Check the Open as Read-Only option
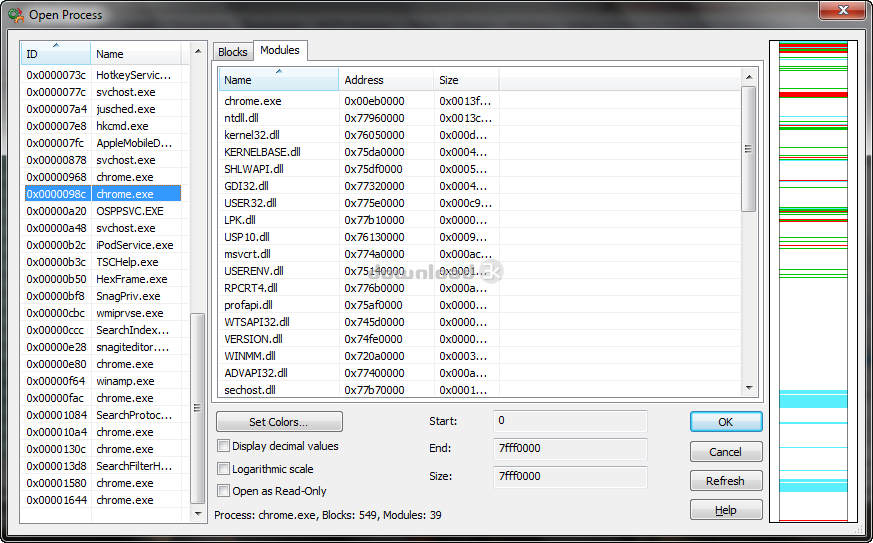873x543 pixels. 224,491
